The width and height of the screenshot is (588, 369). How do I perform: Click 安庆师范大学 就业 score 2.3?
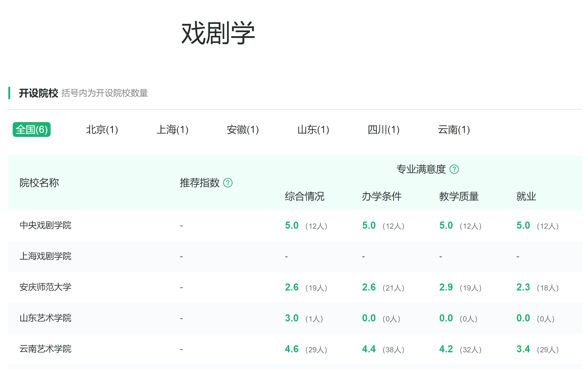(523, 287)
